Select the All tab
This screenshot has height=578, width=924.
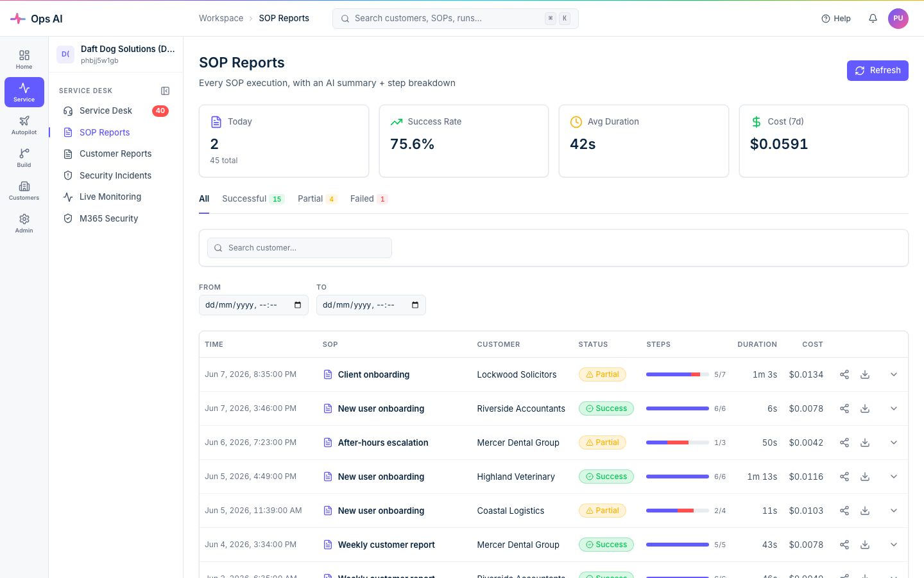(204, 199)
